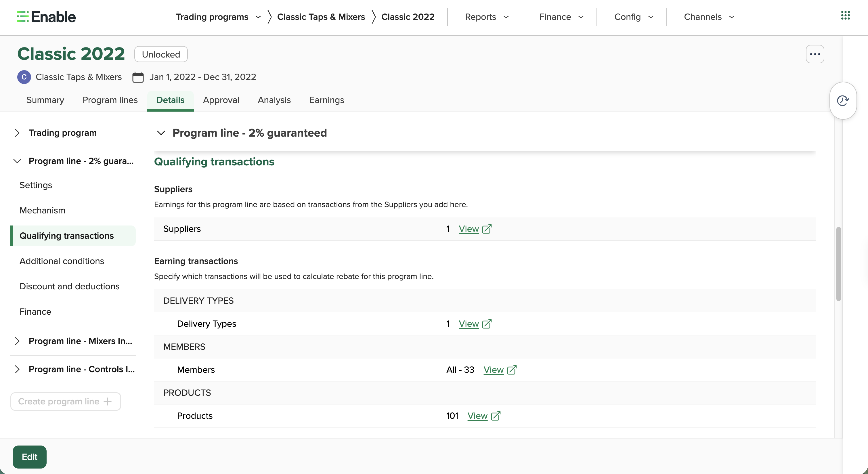Screen dimensions: 868x474
Task: Click View link for Delivery Types
Action: (x=469, y=324)
